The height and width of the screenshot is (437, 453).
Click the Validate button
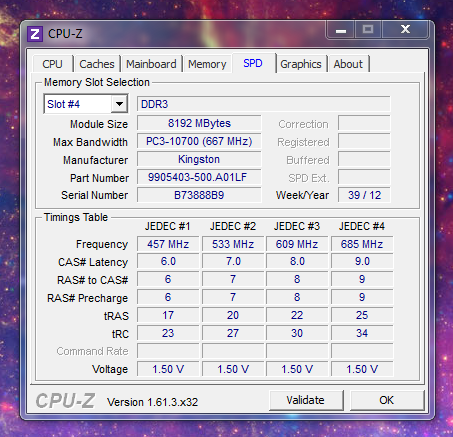[x=306, y=400]
